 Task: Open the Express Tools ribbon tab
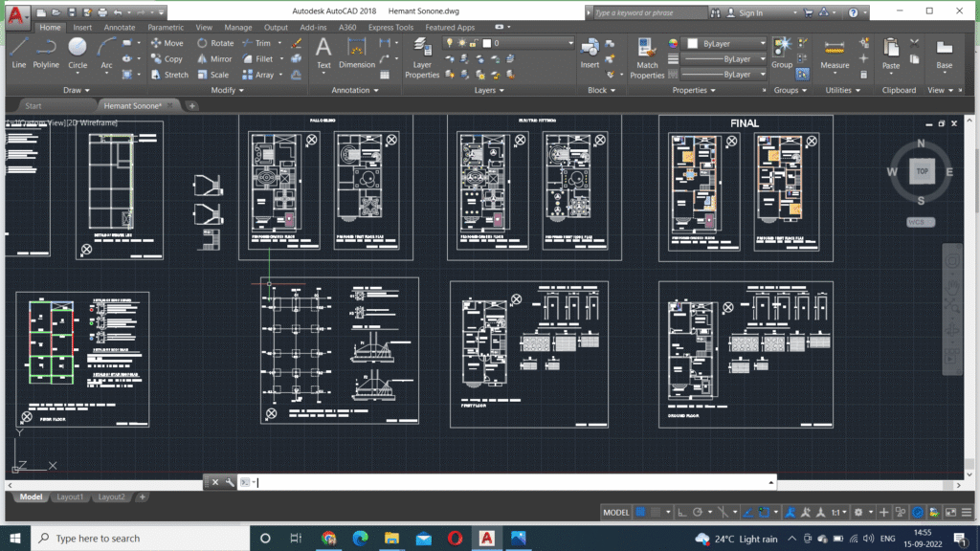pos(390,28)
